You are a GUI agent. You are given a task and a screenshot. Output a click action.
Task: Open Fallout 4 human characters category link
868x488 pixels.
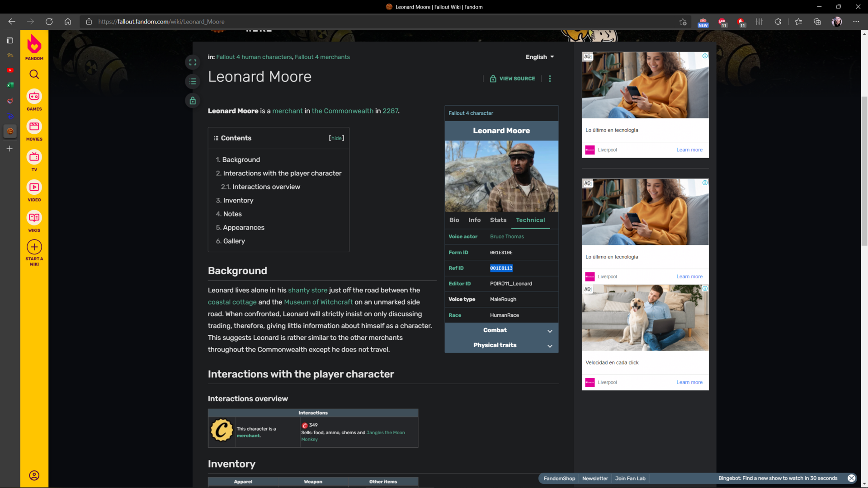click(254, 57)
